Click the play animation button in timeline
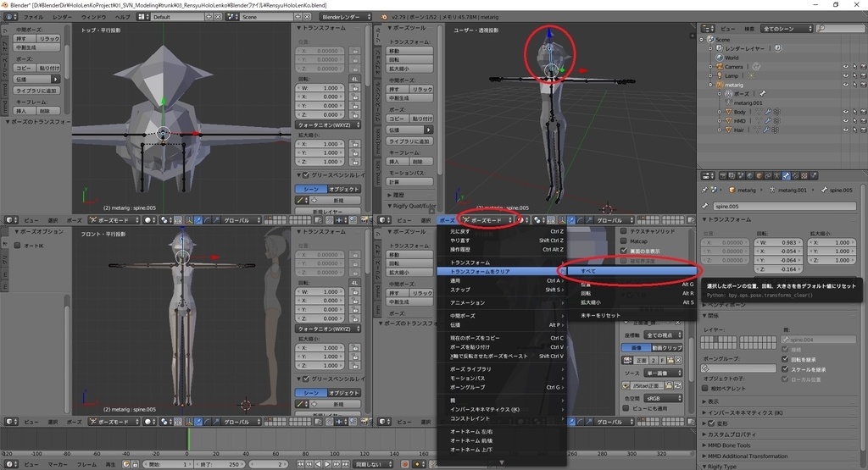The width and height of the screenshot is (868, 470). click(327, 464)
